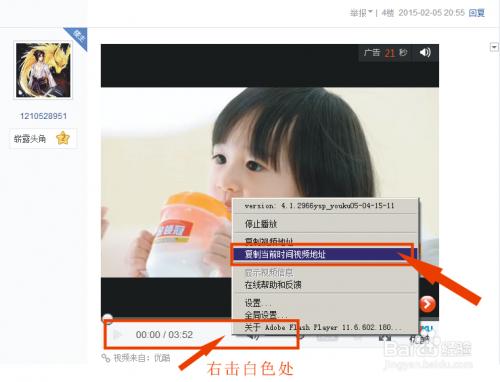Viewport: 500px width, 382px height.
Task: Click the video advertisement image
Action: (x=270, y=182)
